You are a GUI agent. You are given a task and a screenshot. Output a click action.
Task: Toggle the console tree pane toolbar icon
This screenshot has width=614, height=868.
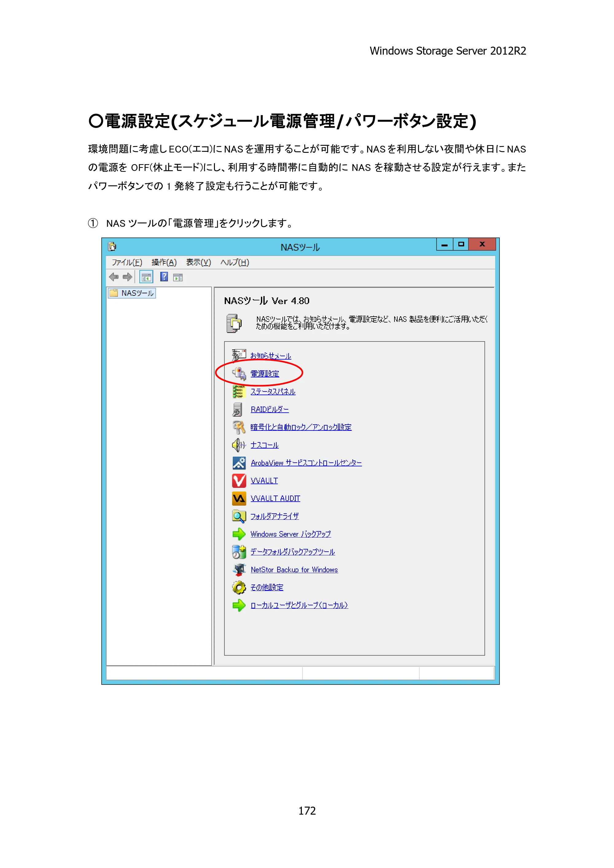146,277
